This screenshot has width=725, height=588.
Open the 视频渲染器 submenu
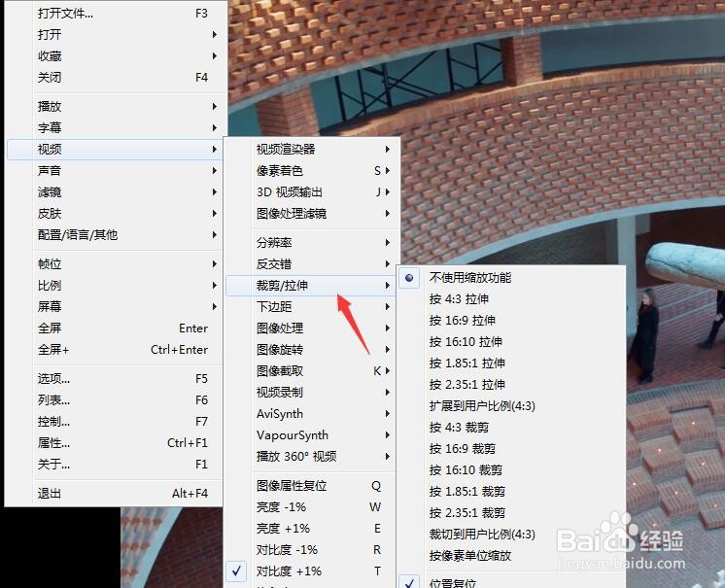[x=312, y=150]
